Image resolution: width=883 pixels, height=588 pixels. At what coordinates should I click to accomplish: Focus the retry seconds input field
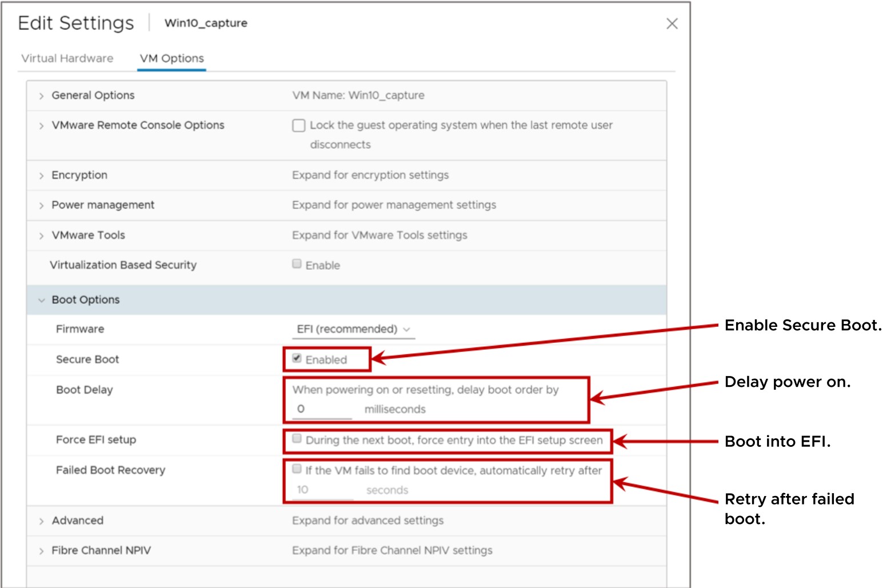pos(322,490)
